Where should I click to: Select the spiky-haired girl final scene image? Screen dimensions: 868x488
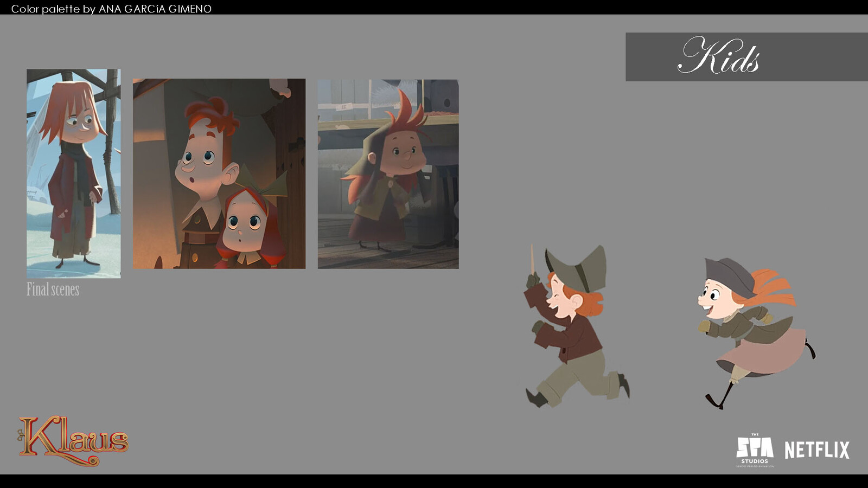coord(388,174)
